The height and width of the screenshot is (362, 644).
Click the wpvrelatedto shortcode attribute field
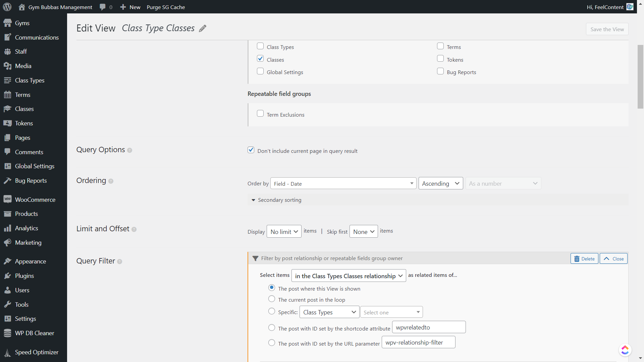(x=429, y=327)
